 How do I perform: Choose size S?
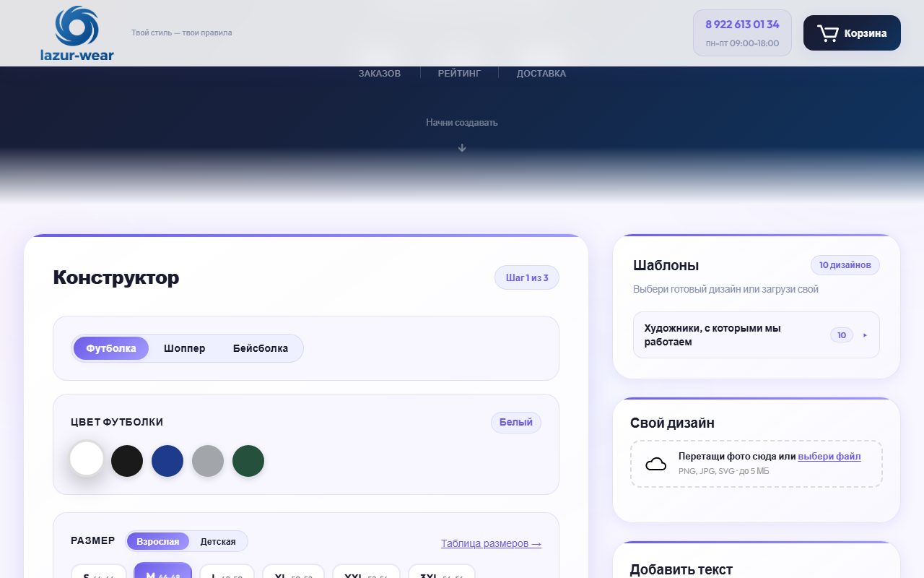point(100,571)
